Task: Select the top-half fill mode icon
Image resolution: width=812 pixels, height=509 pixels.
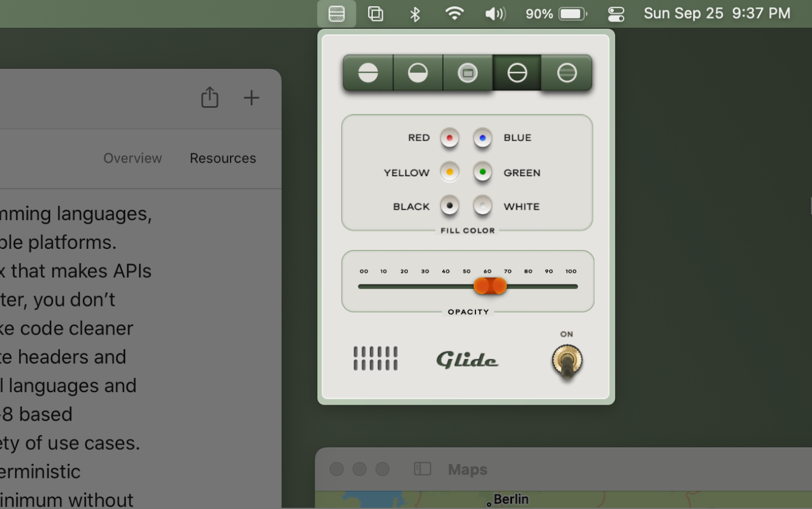Action: pos(368,73)
